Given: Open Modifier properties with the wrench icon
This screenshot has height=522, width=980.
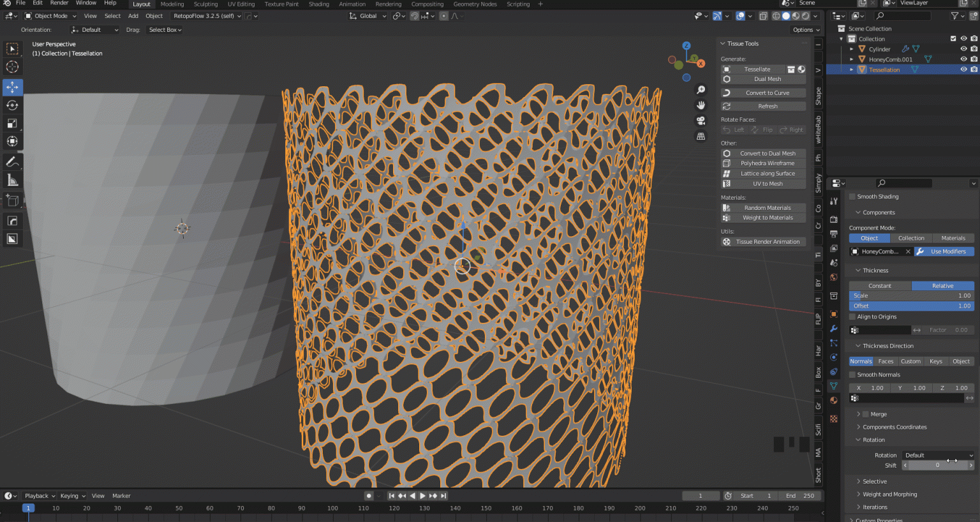Looking at the screenshot, I should 833,329.
